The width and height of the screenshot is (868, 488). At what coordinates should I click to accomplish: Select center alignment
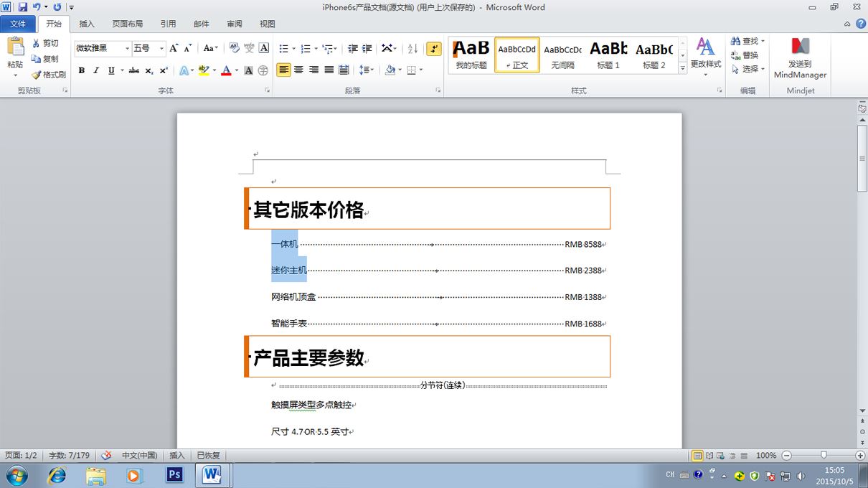(x=298, y=70)
